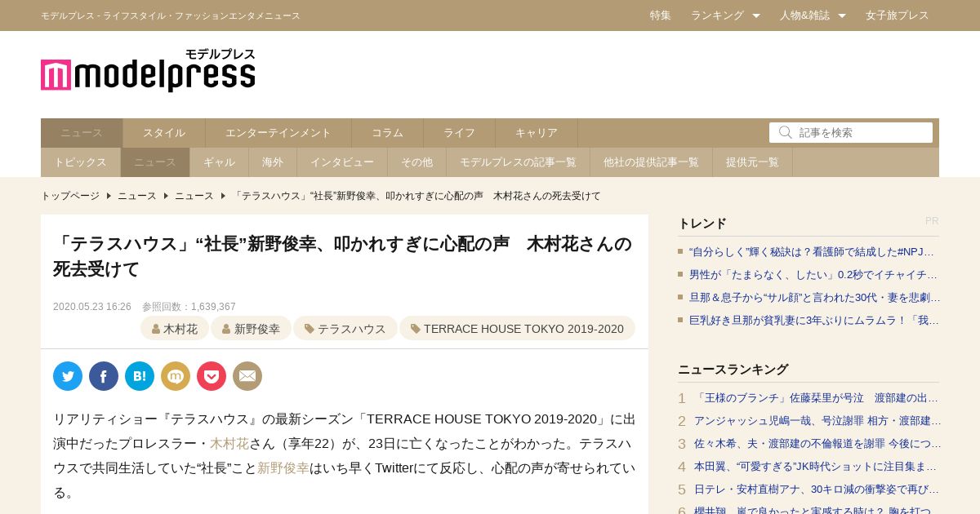Open ranking 3 佐々木希 article
This screenshot has height=514, width=980.
(817, 444)
